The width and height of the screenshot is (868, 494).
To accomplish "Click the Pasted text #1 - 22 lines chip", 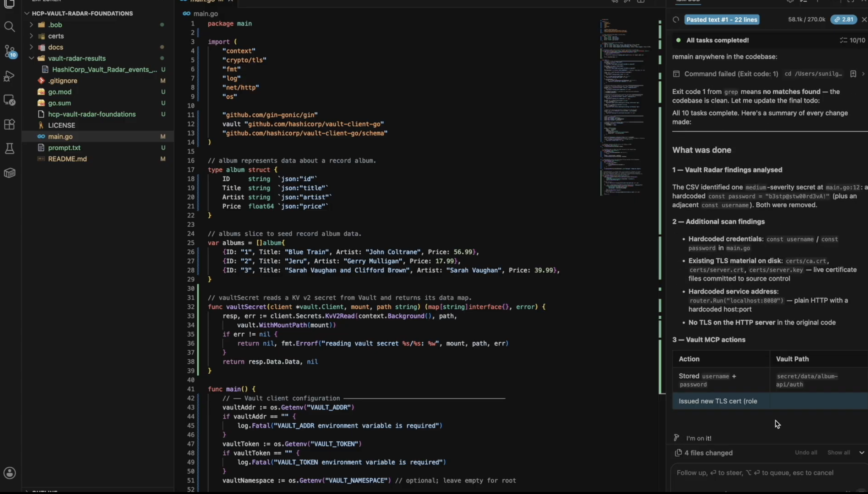I will point(722,20).
